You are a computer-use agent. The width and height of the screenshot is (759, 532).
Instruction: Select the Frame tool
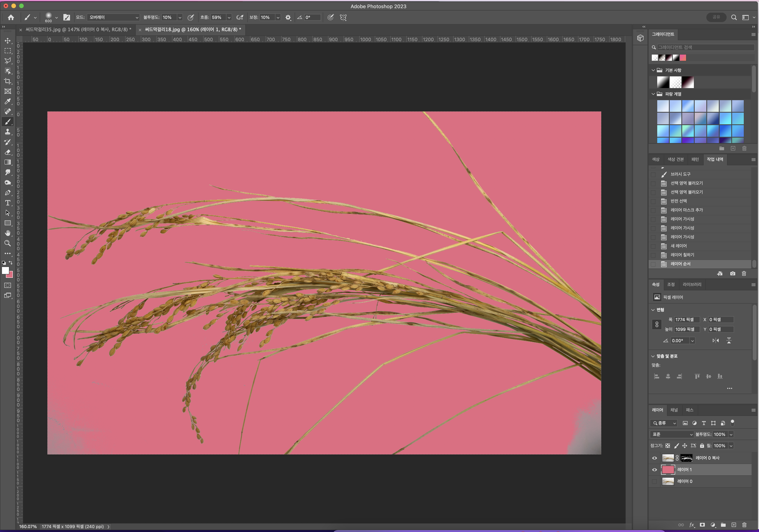tap(8, 91)
